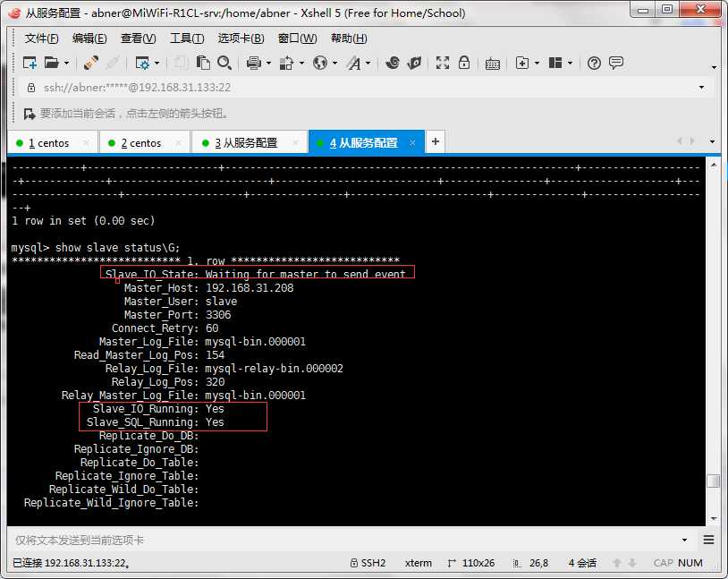Viewport: 728px width, 579px height.
Task: Expand the compose bar target dropdown
Action: (684, 540)
